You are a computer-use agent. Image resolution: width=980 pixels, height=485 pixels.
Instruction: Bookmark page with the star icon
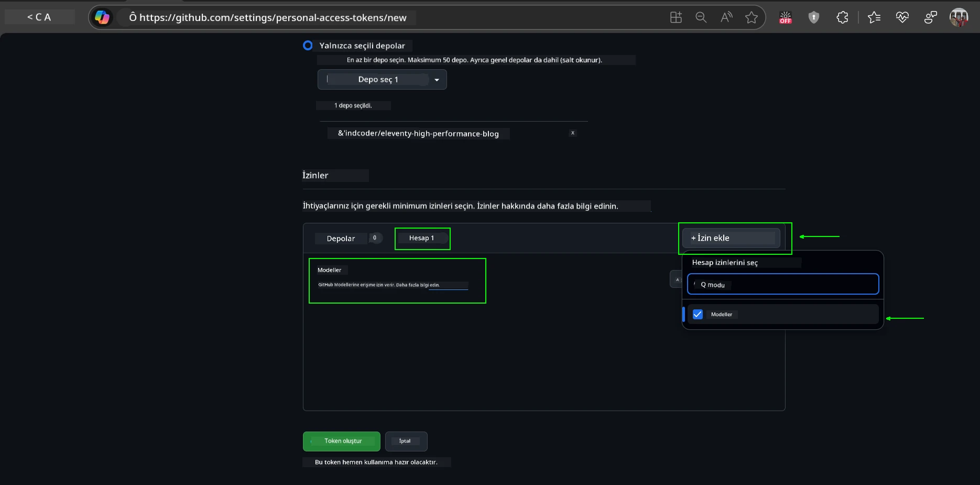pos(752,17)
